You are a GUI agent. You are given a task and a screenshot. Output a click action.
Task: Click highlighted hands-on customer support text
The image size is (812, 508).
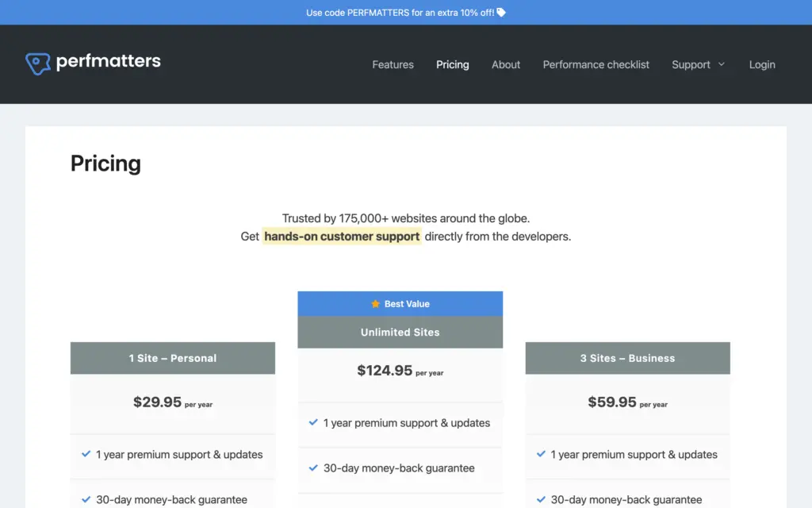[342, 237]
